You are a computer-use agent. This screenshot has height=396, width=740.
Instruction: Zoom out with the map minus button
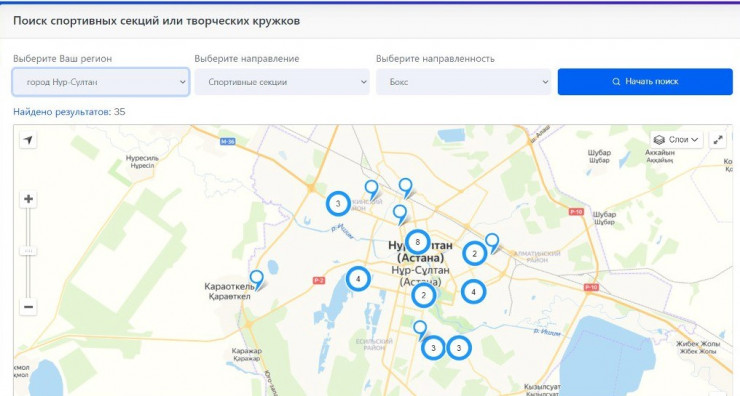coord(28,307)
